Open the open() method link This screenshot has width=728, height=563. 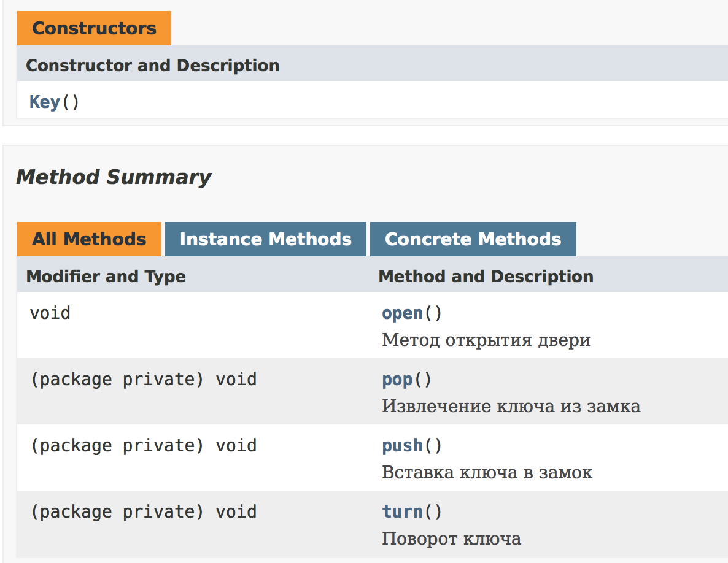(402, 313)
